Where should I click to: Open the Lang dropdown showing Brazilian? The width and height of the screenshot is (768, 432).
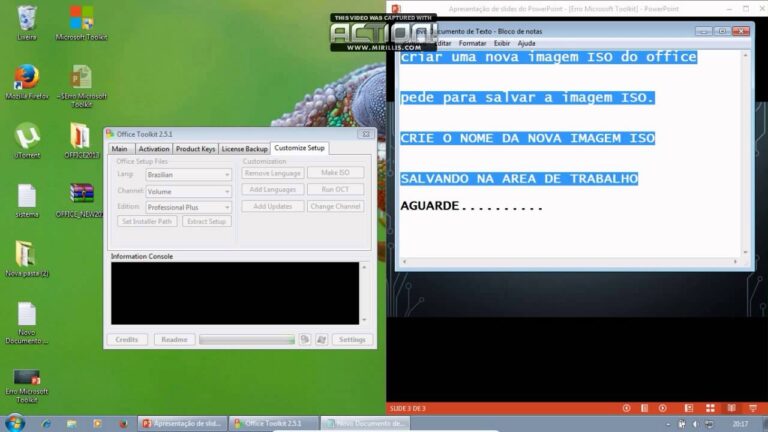coord(189,174)
